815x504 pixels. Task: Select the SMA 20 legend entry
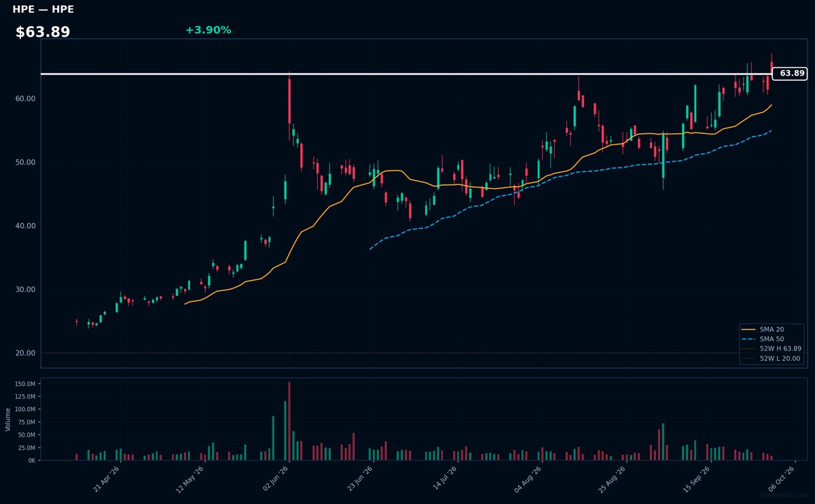[x=772, y=329]
